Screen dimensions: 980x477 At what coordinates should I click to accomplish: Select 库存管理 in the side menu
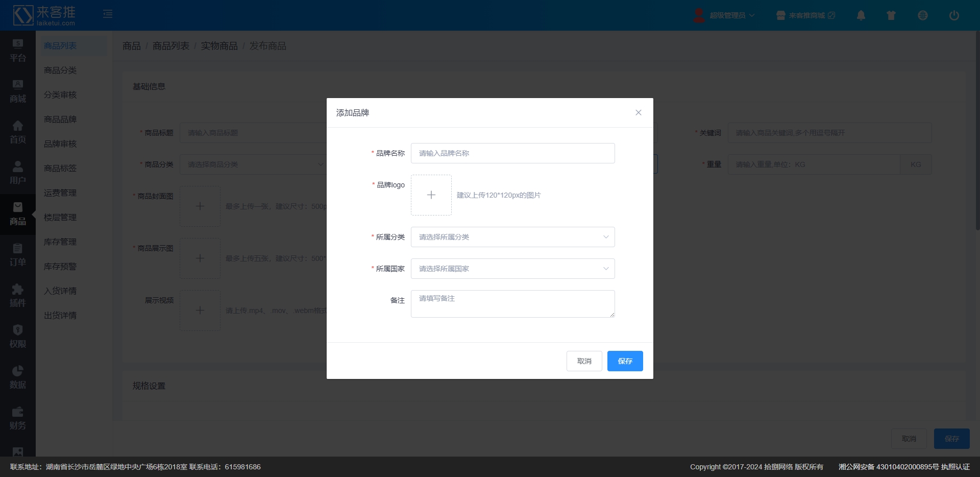[x=60, y=242]
